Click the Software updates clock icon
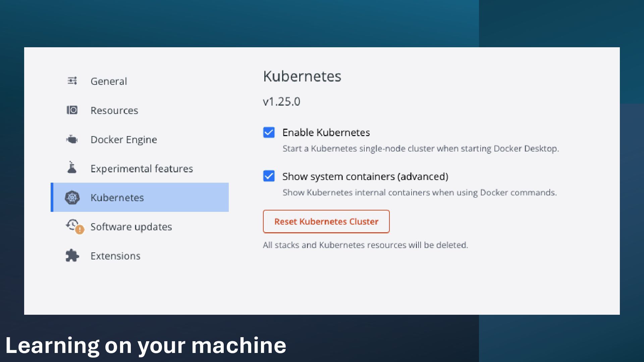Viewport: 644px width, 362px height. [x=72, y=225]
